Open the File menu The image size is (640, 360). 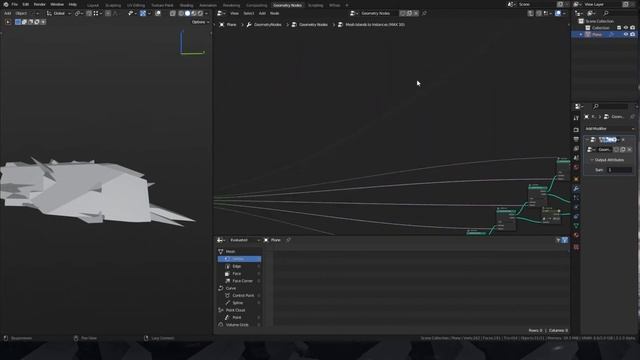(14, 4)
